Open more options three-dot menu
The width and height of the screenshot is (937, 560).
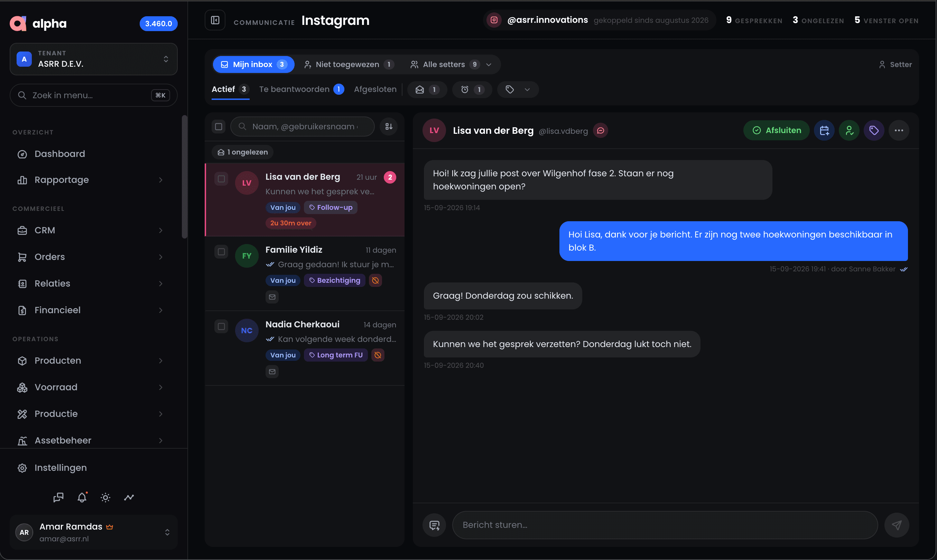pos(899,131)
